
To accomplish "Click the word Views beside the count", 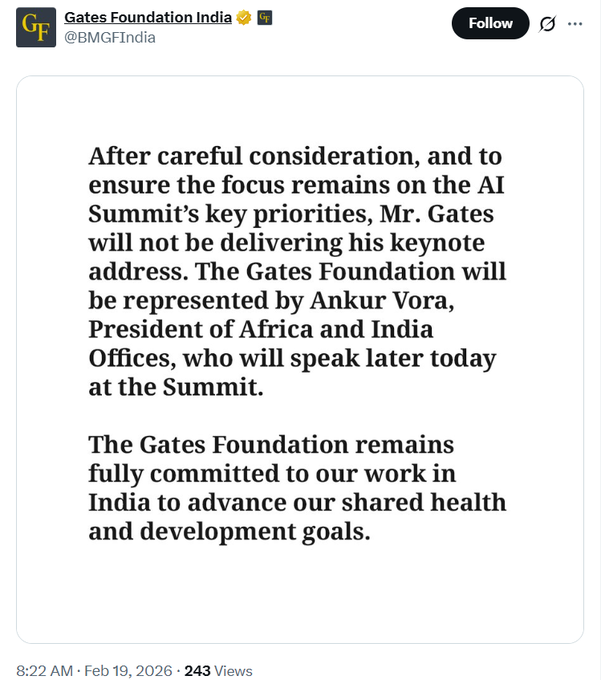I will click(233, 670).
